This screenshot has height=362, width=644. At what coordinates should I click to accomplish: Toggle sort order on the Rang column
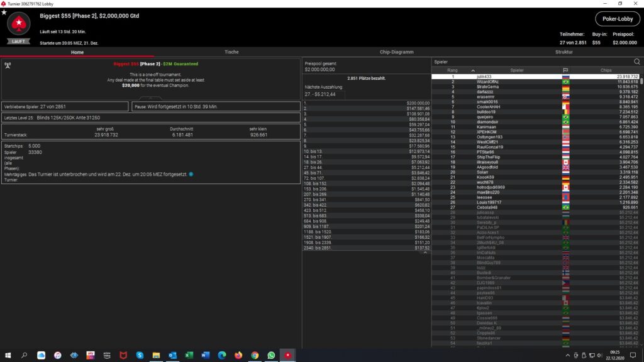click(x=452, y=70)
